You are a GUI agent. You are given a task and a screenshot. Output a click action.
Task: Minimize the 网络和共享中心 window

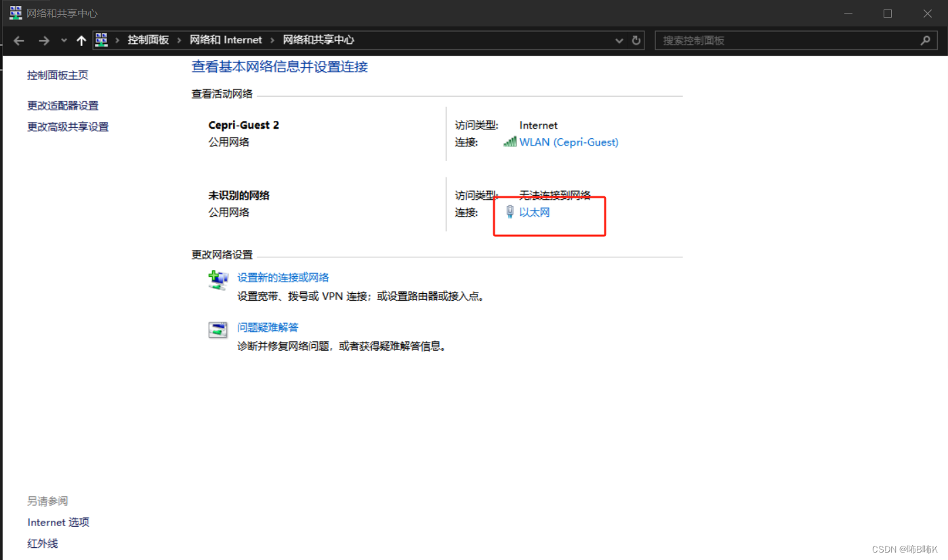pyautogui.click(x=848, y=14)
